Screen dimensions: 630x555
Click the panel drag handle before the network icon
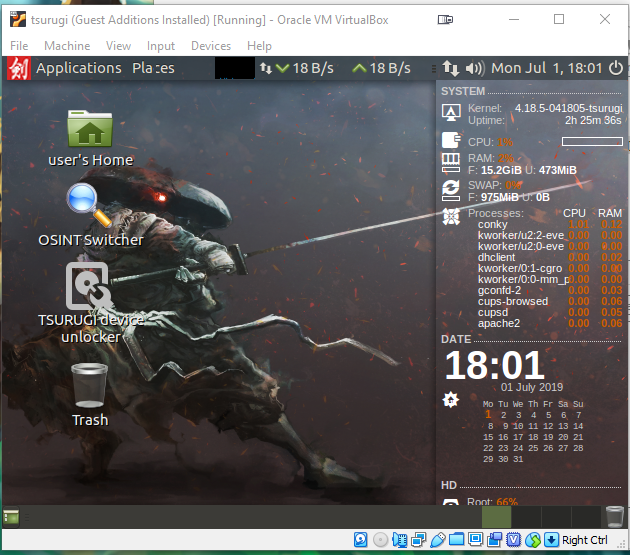(x=434, y=69)
